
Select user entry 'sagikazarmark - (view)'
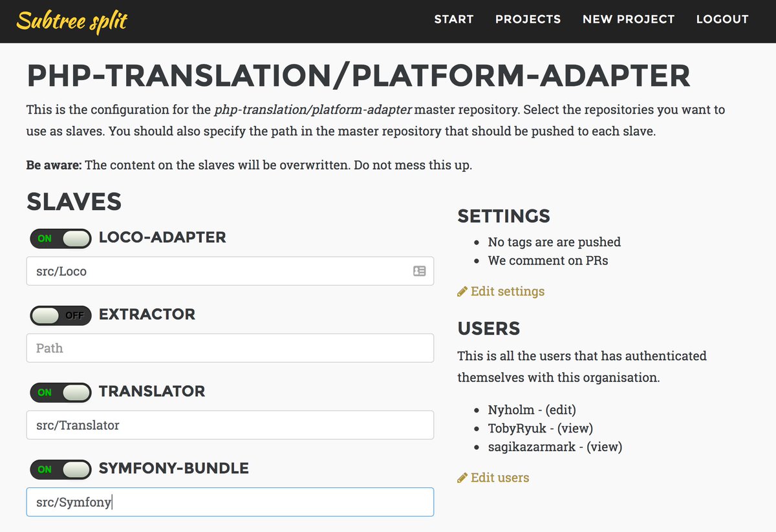pos(555,447)
